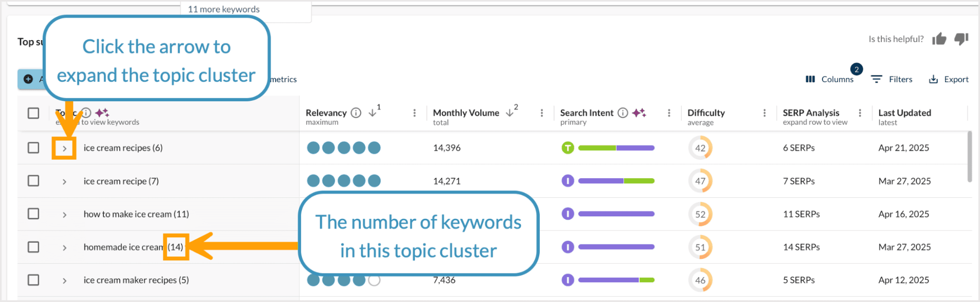Screen dimensions: 980x302
Task: Click the table vertical scrollbar
Action: click(x=969, y=157)
